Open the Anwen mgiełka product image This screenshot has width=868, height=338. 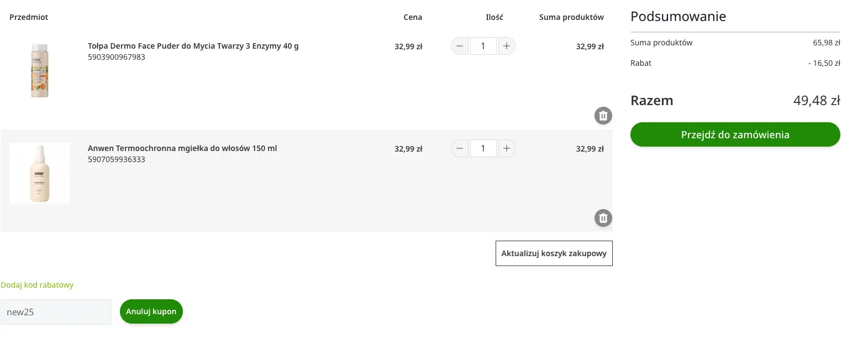tap(40, 173)
